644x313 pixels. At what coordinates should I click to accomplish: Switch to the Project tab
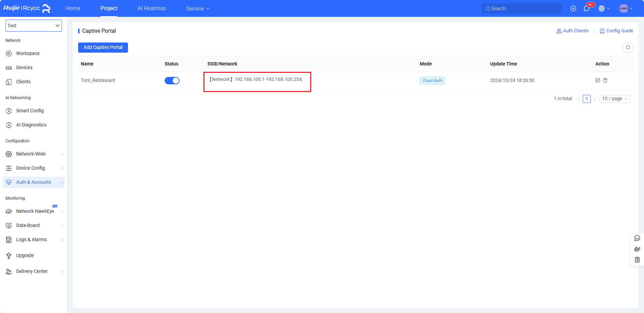coord(109,8)
